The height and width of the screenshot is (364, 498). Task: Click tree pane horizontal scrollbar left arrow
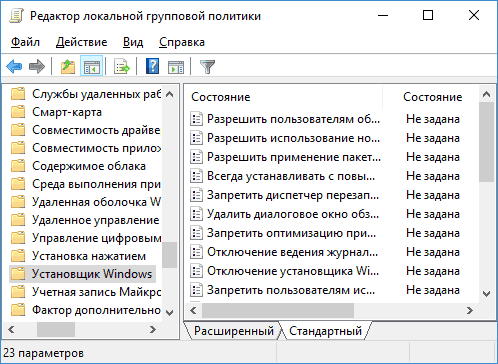[11, 329]
